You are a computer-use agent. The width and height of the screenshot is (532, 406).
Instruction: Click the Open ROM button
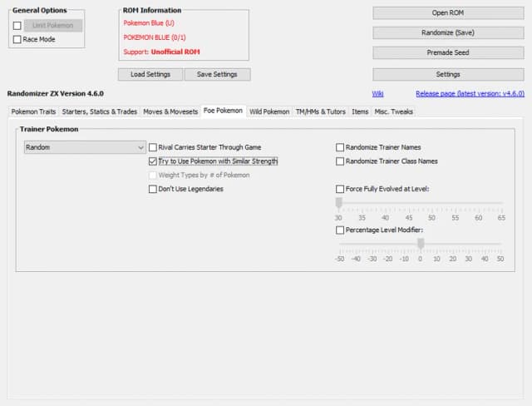pyautogui.click(x=448, y=13)
